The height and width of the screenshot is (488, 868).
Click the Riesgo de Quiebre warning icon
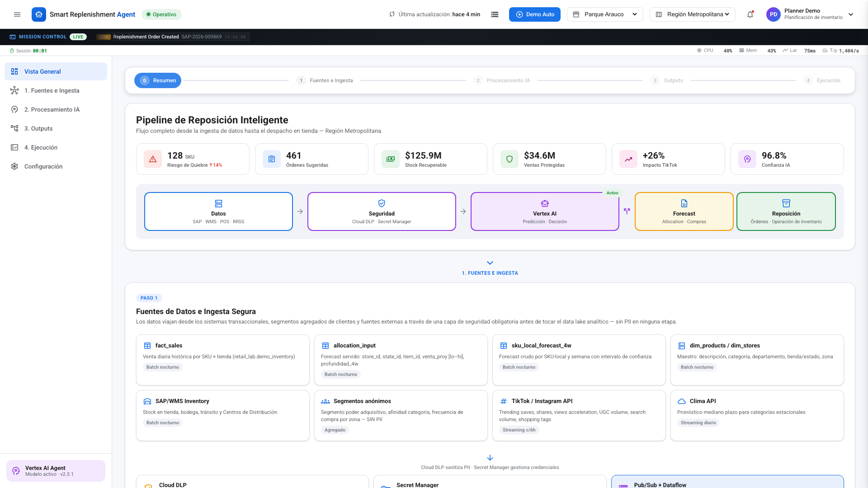pyautogui.click(x=153, y=159)
